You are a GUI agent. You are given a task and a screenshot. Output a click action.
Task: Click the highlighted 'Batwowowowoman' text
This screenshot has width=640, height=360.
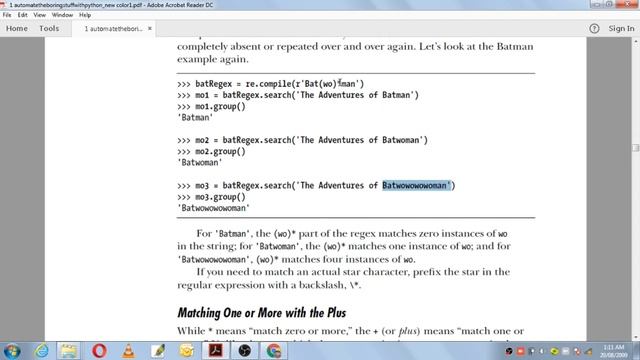pos(415,186)
